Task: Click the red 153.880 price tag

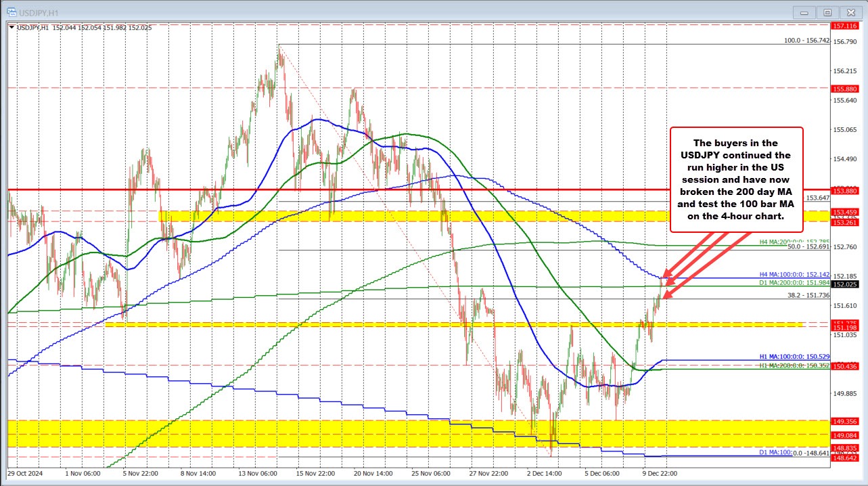Action: (x=846, y=191)
